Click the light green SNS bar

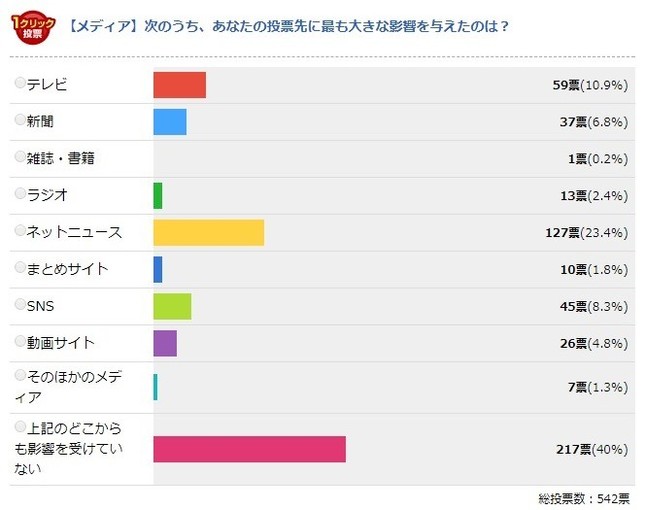point(172,306)
